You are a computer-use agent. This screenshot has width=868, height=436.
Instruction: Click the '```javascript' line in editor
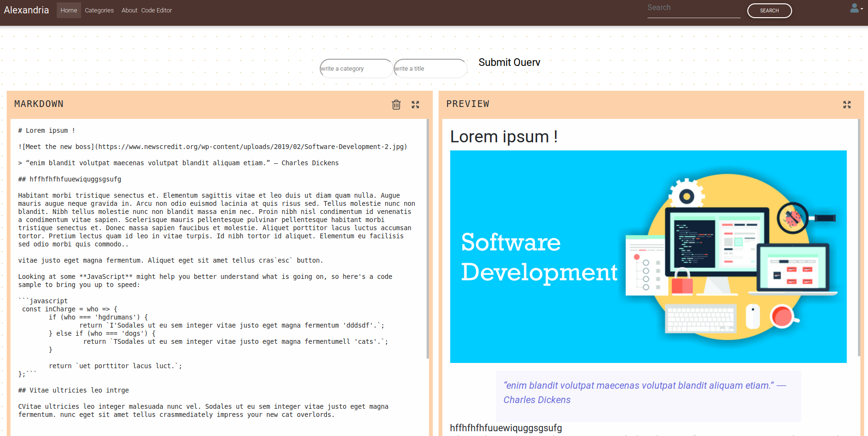[43, 301]
